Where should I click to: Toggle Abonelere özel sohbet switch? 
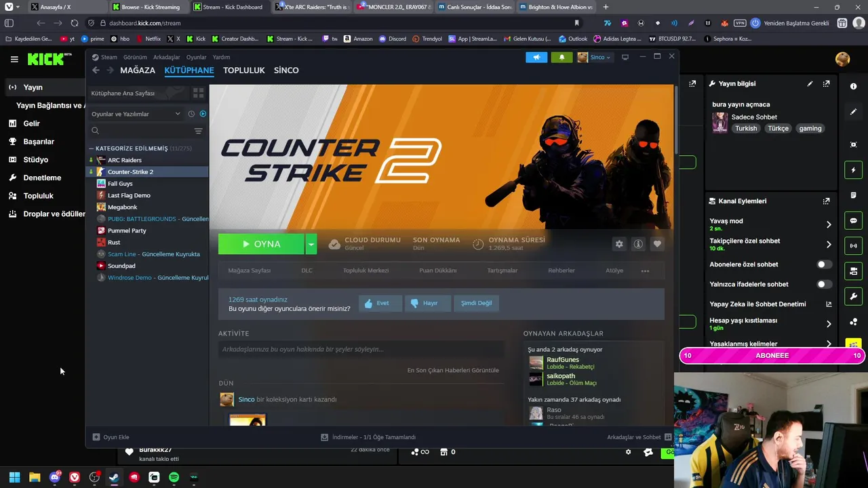(824, 264)
